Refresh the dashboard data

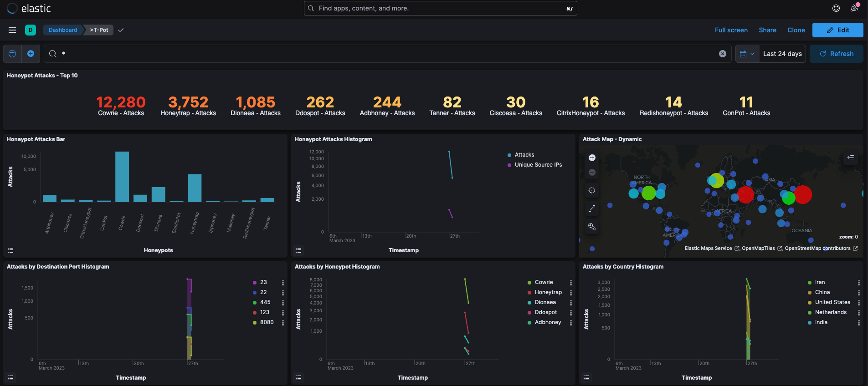[837, 54]
